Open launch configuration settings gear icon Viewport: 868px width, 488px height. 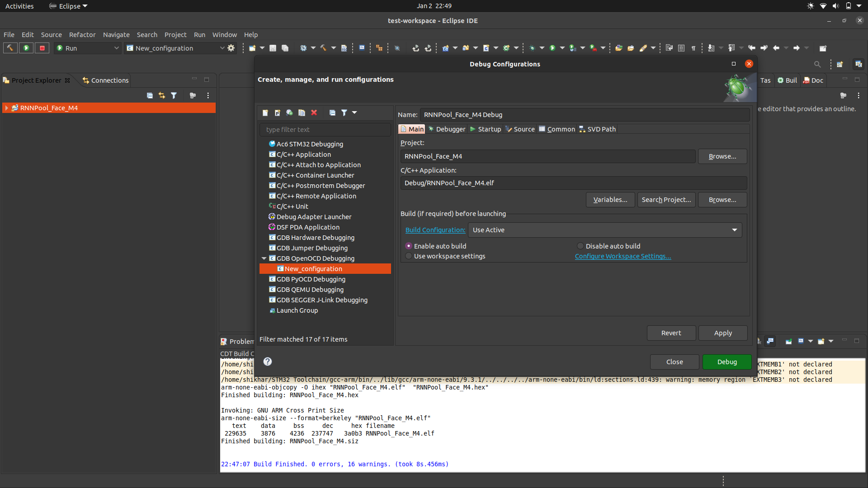[x=231, y=48]
